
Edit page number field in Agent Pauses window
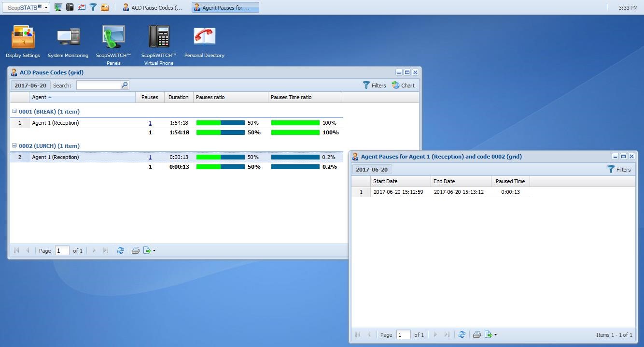click(x=404, y=334)
